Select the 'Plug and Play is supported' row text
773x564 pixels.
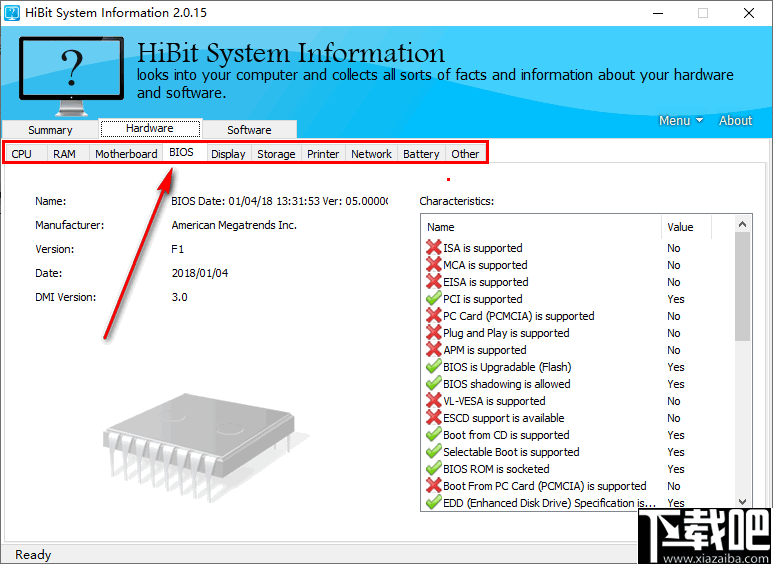(x=506, y=333)
